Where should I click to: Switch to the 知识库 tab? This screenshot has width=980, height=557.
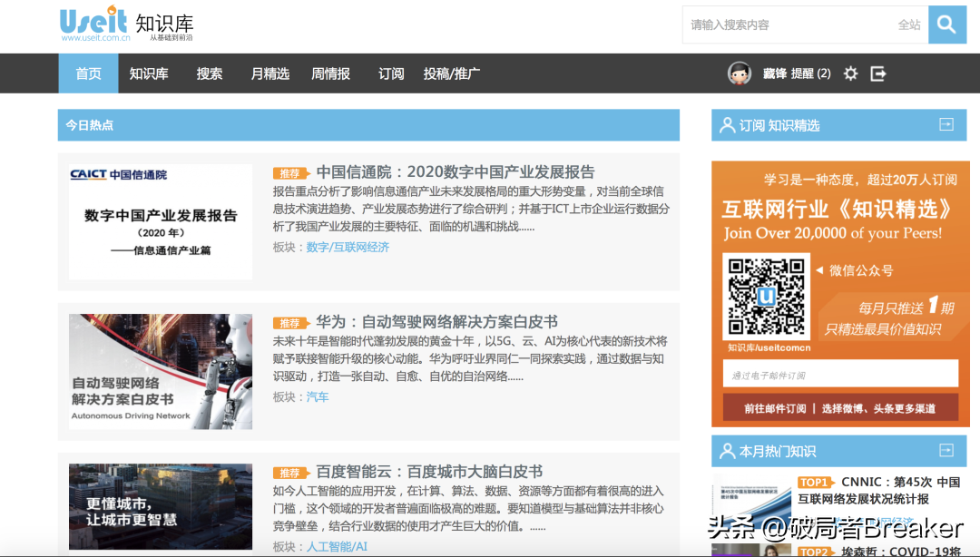148,73
